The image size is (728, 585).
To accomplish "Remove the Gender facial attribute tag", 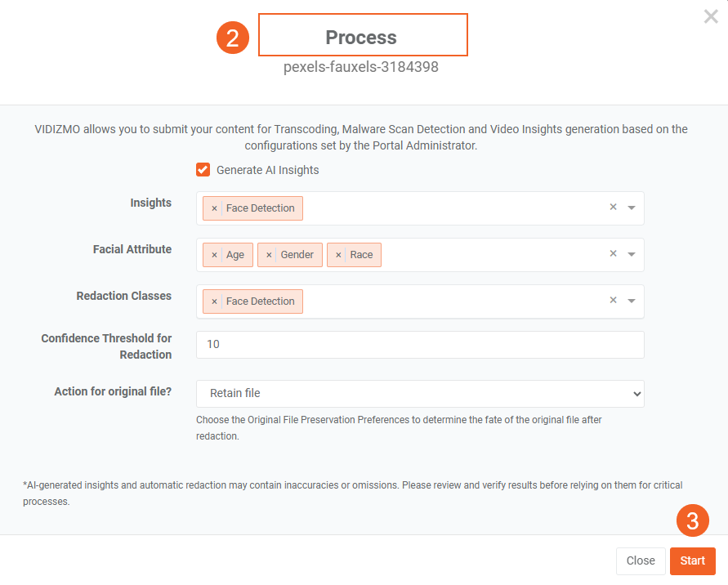I will (x=269, y=255).
